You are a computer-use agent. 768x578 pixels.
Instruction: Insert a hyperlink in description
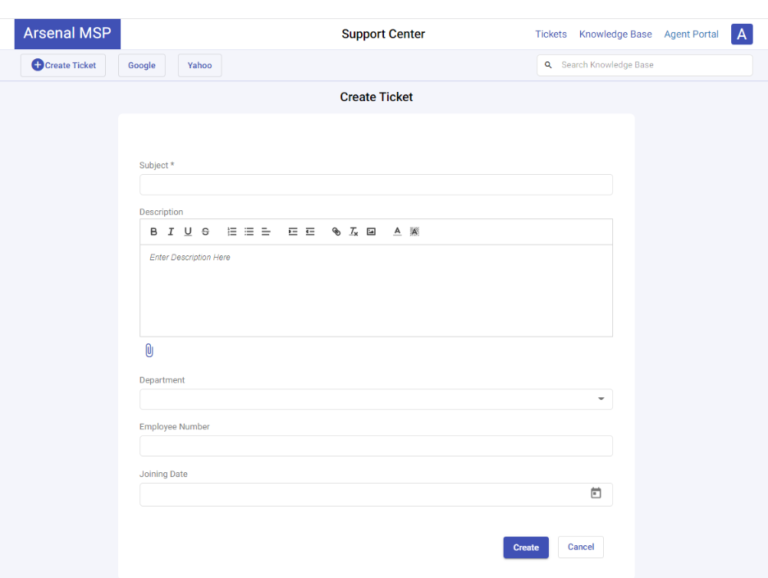336,232
